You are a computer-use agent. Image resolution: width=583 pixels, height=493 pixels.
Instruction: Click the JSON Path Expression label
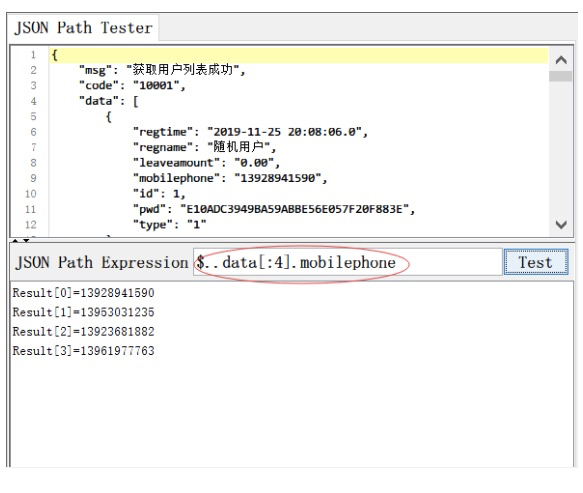102,262
